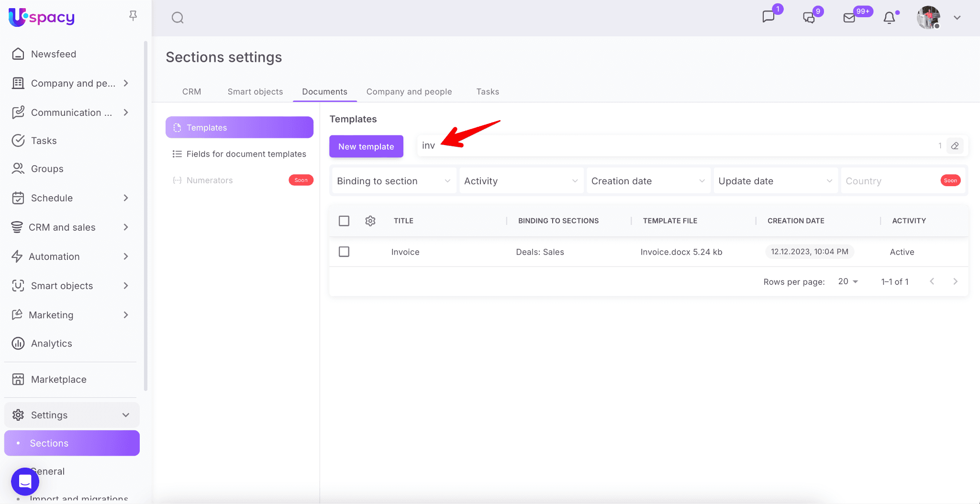Open the Binding to section filter dropdown
Image resolution: width=980 pixels, height=504 pixels.
394,181
